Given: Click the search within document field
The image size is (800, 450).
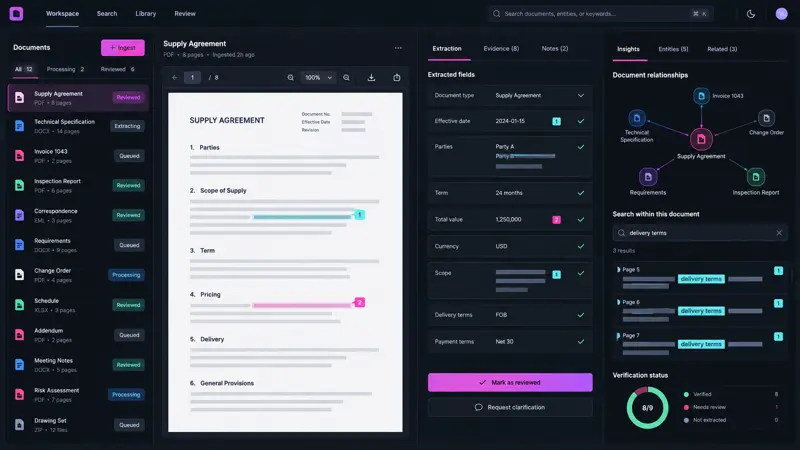Looking at the screenshot, I should click(x=700, y=233).
